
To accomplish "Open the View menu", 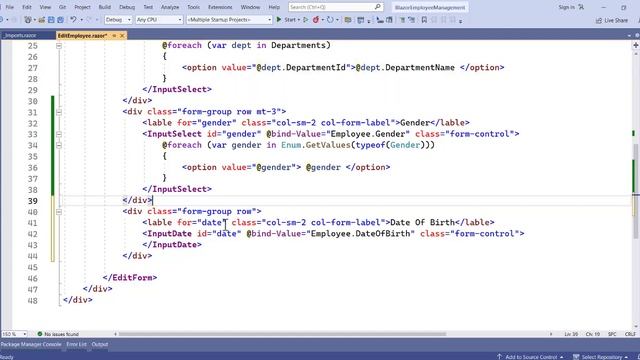I will tap(45, 7).
